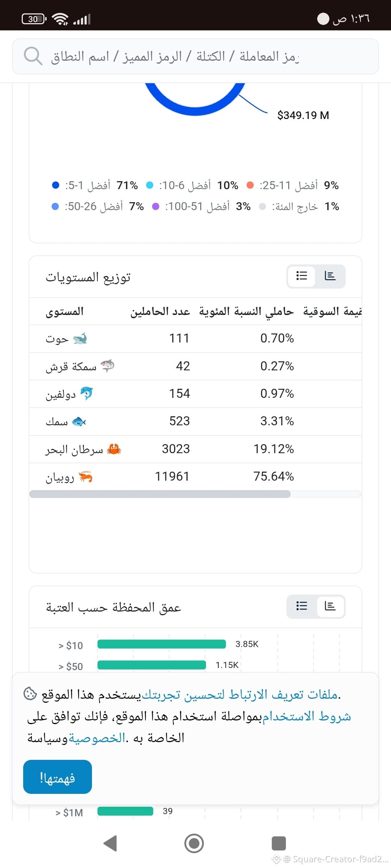
Task: Click the عدد الحاملين column header
Action: tap(160, 311)
